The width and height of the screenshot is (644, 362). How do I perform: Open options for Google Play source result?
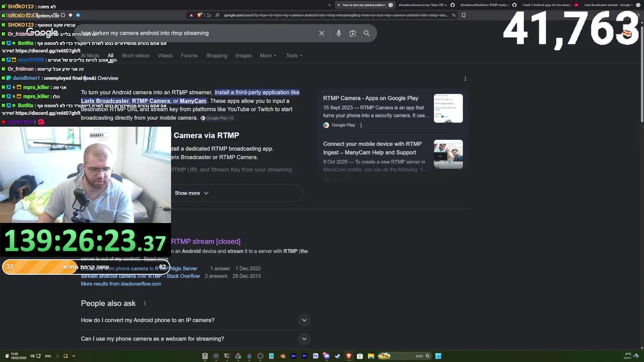pos(361,125)
